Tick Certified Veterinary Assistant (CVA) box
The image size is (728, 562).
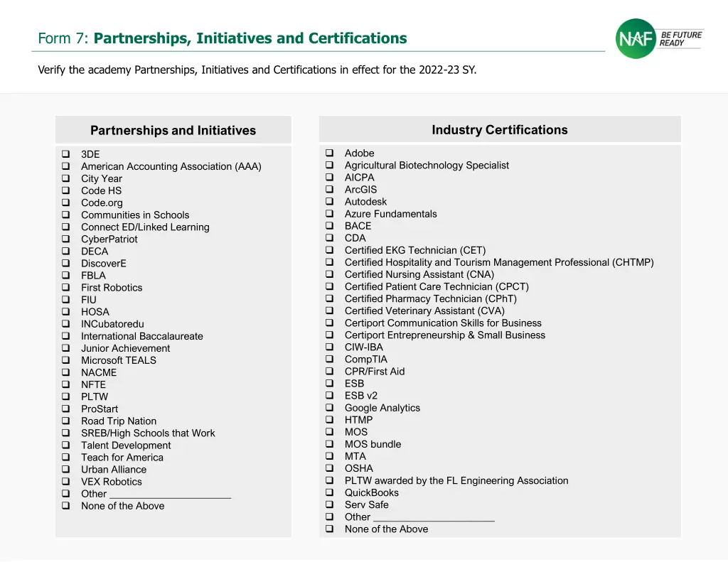pyautogui.click(x=329, y=310)
